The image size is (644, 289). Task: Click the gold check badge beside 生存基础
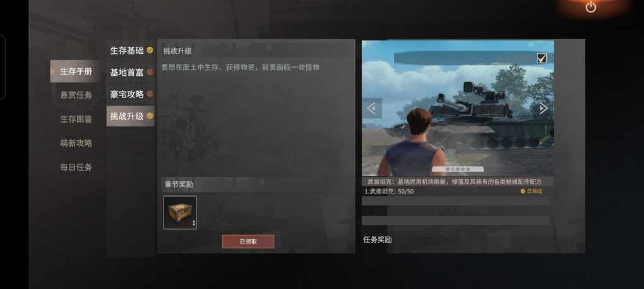[x=150, y=50]
